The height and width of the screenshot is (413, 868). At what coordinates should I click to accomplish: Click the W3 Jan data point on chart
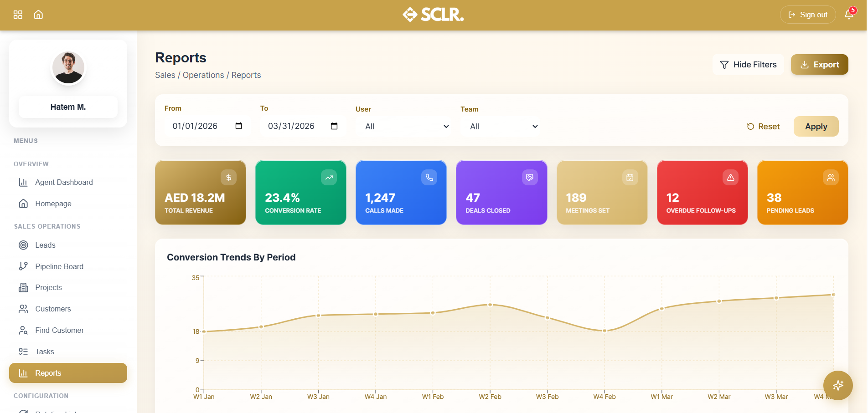coord(318,315)
